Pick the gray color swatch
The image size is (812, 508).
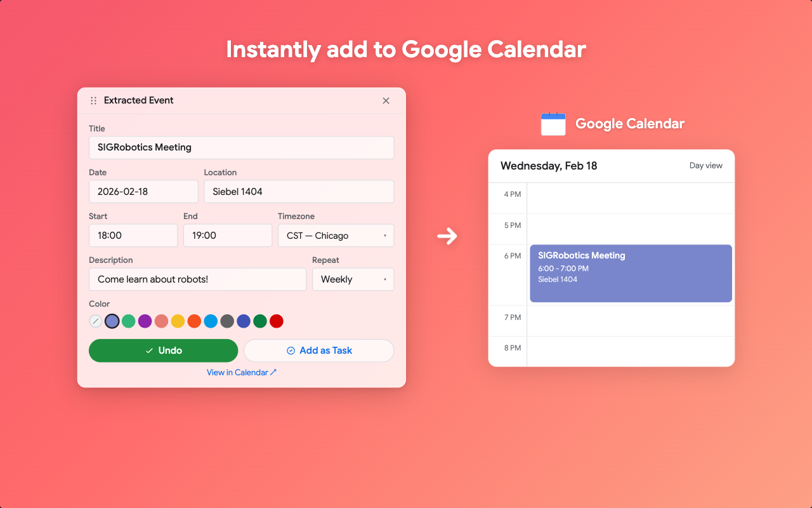coord(227,321)
